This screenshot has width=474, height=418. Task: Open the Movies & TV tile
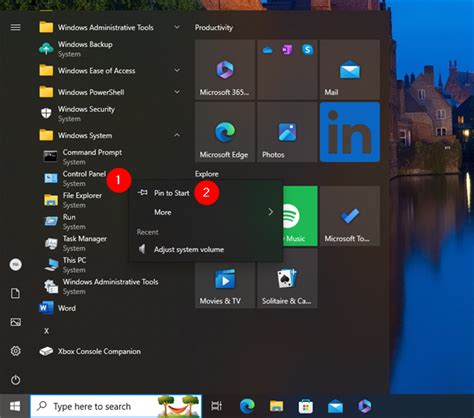click(225, 284)
